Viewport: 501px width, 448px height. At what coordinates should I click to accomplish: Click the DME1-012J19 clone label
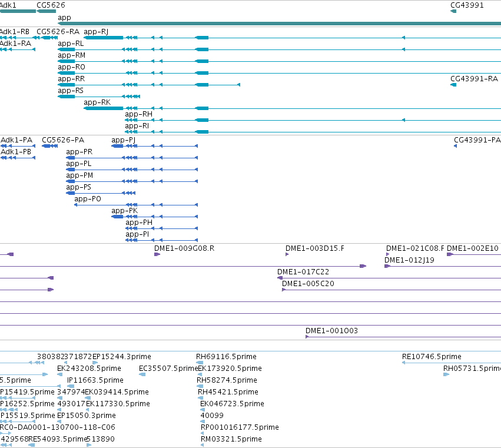click(x=409, y=260)
